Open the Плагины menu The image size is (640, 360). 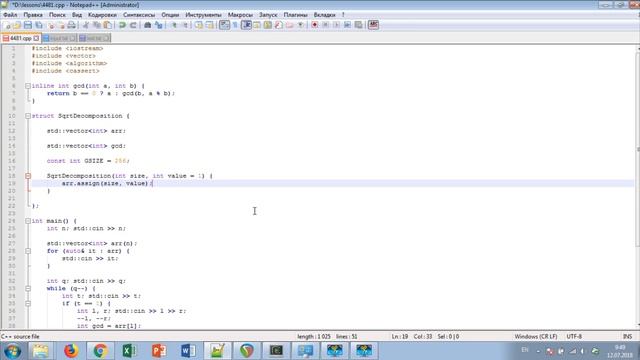[296, 15]
